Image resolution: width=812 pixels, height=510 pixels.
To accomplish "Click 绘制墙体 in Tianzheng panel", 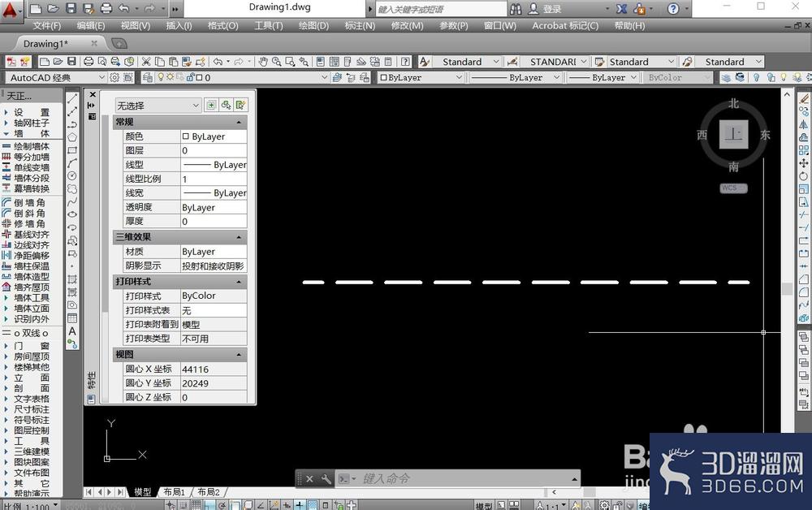I will [32, 146].
